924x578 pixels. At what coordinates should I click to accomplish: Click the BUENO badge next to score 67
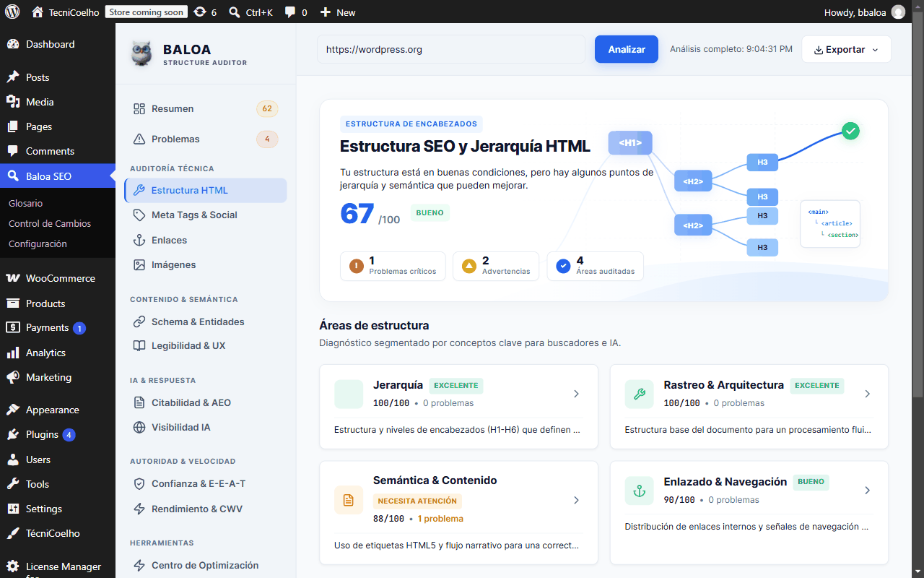pyautogui.click(x=430, y=212)
